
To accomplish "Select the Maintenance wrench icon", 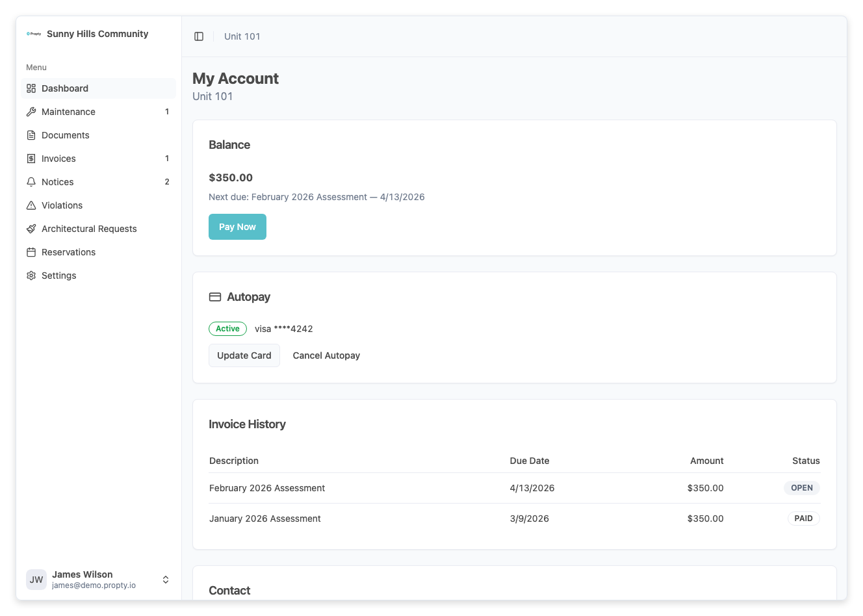I will tap(31, 111).
